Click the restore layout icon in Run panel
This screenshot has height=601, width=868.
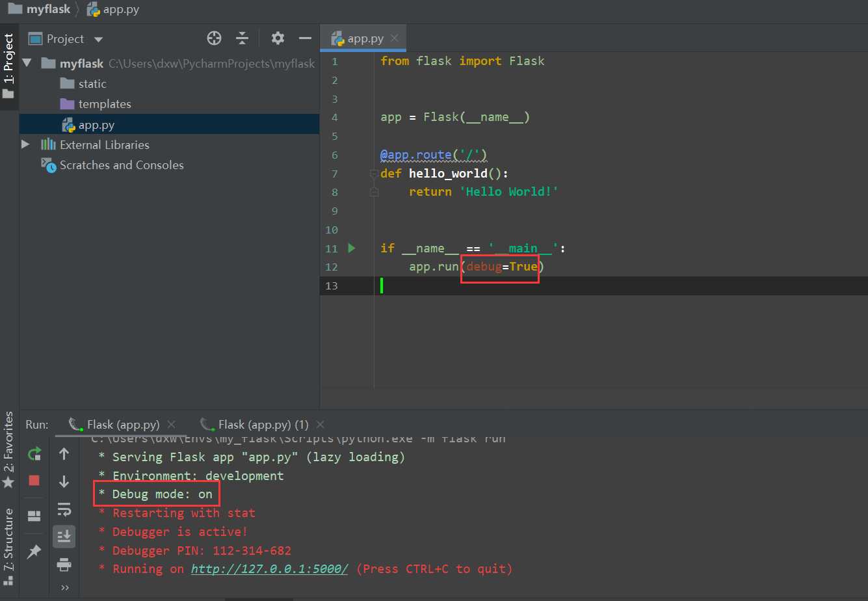(x=34, y=516)
